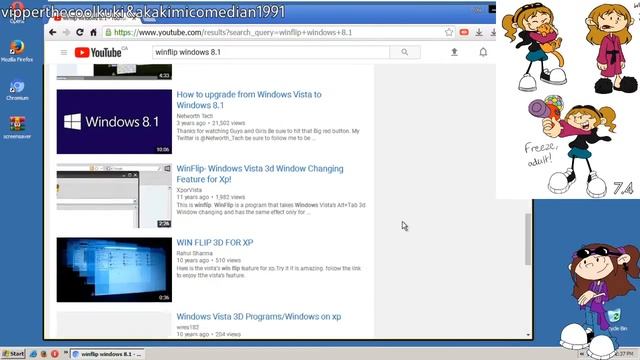Open YouTube notifications bell
The height and width of the screenshot is (360, 640).
(x=483, y=52)
